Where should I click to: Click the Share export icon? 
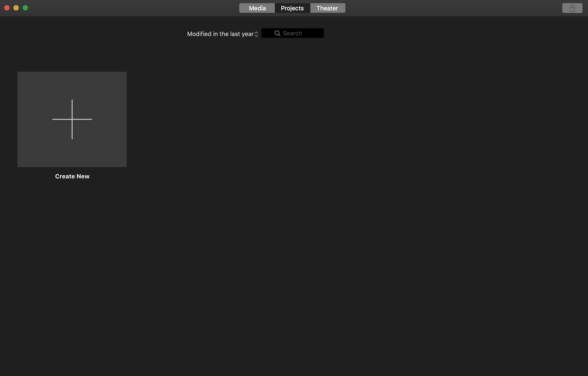click(x=572, y=8)
